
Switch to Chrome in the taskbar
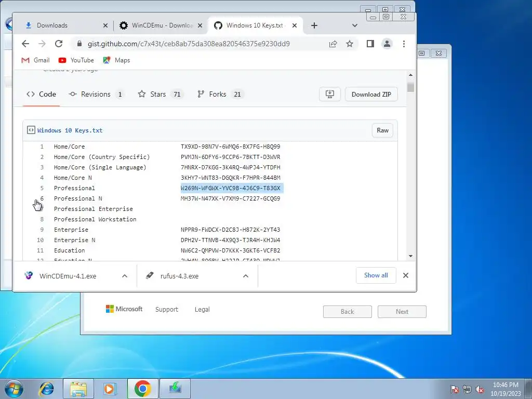coord(142,389)
